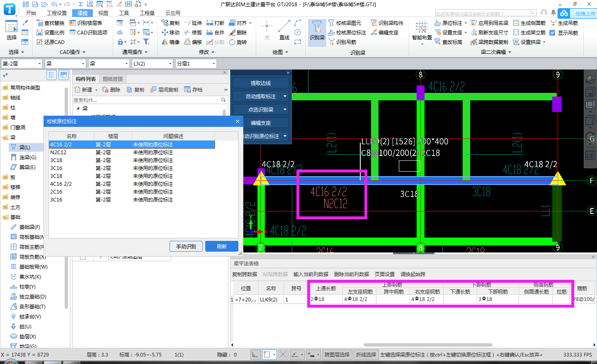Open the 分层1 dropdown
The height and width of the screenshot is (364, 597).
196,63
